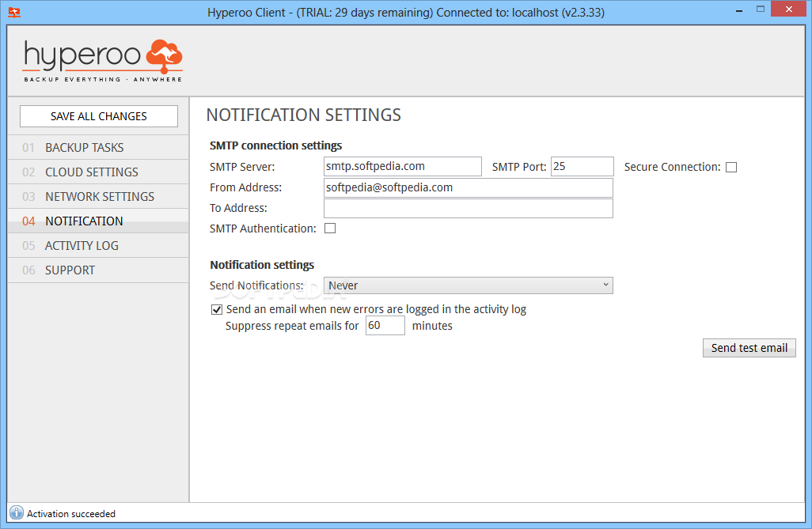Select the Notification menu item
This screenshot has width=812, height=529.
click(98, 221)
